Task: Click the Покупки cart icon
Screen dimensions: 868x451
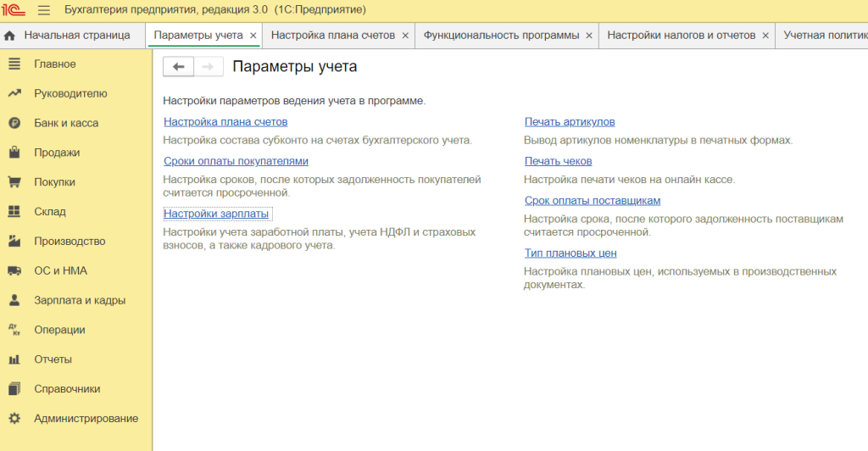Action: coord(14,182)
